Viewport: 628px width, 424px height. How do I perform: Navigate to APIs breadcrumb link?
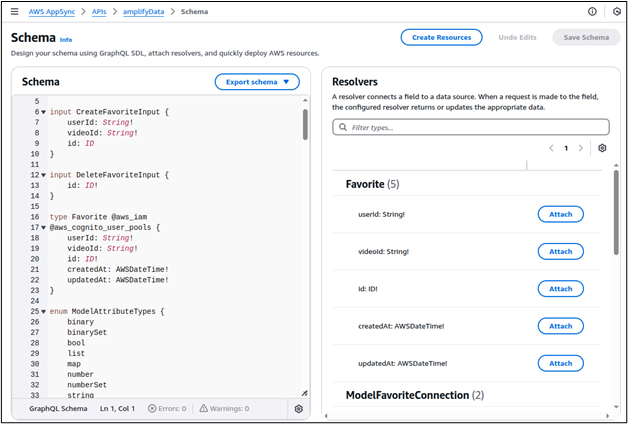tap(99, 12)
